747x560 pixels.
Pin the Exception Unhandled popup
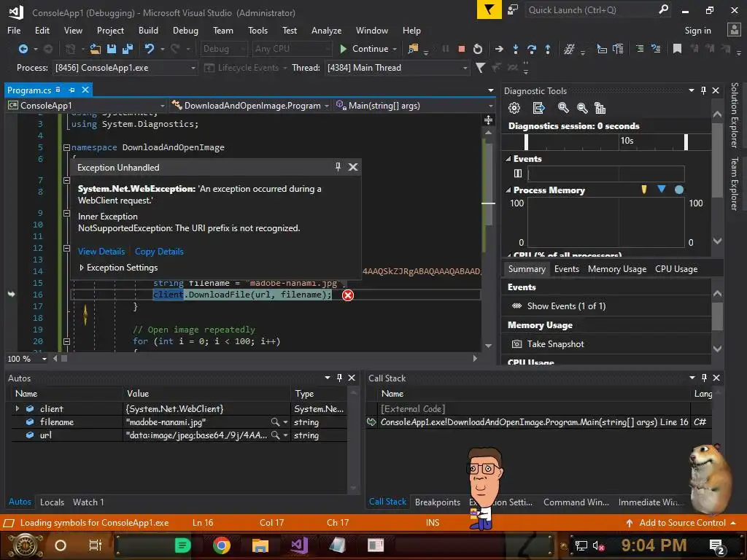(338, 167)
